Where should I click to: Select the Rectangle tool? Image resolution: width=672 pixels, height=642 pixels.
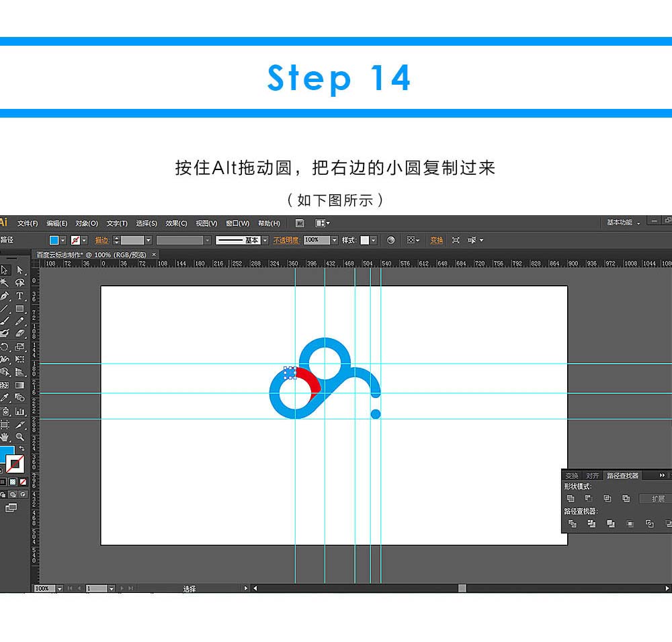(19, 309)
